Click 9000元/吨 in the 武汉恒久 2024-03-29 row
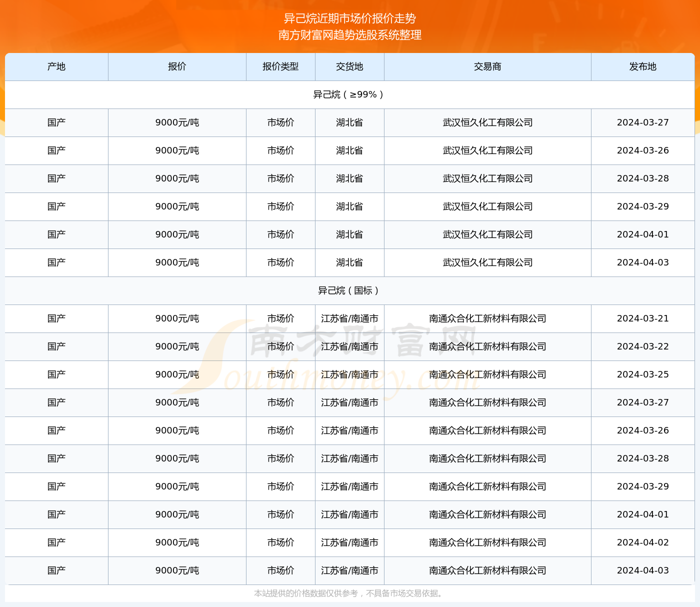This screenshot has width=700, height=607. click(177, 206)
